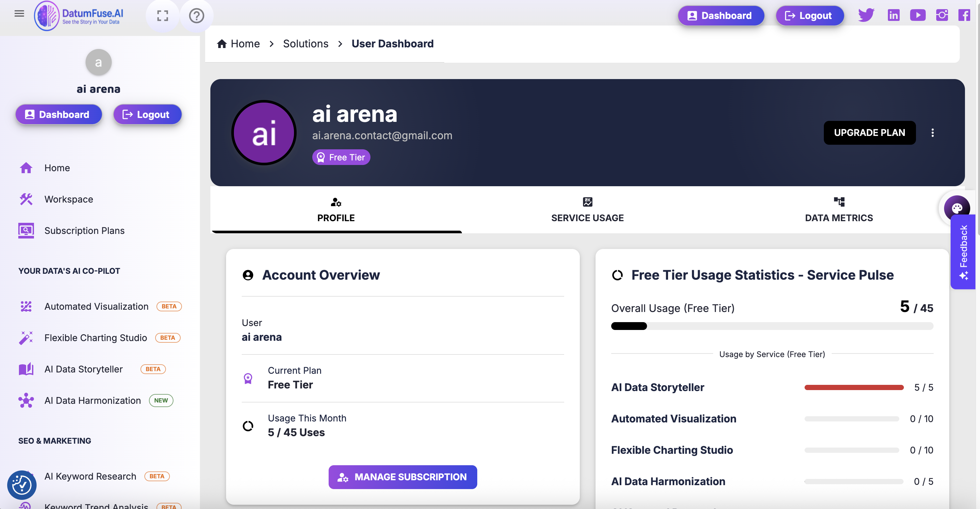Click the NEW badge beside AI Data Harmonization
The height and width of the screenshot is (509, 980).
161,400
